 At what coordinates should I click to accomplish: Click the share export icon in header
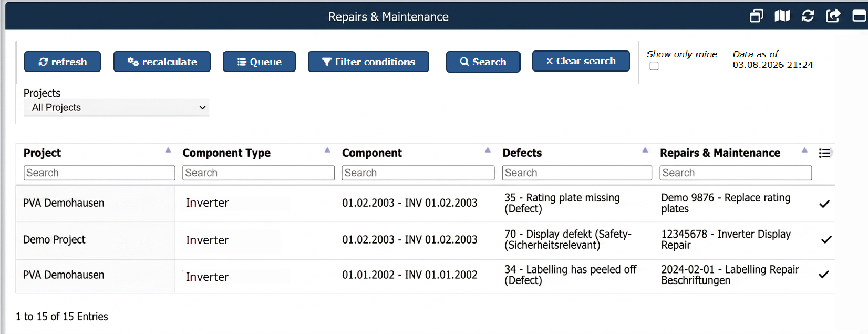point(833,16)
